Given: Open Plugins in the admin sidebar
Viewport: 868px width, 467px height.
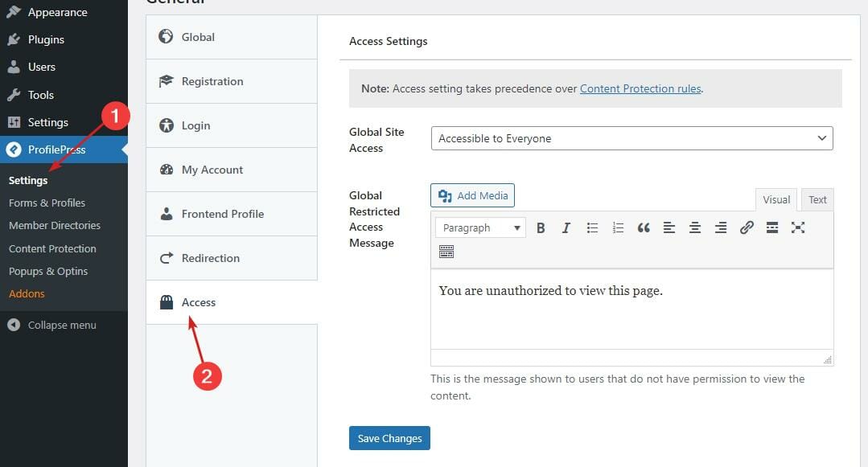Looking at the screenshot, I should [64, 39].
